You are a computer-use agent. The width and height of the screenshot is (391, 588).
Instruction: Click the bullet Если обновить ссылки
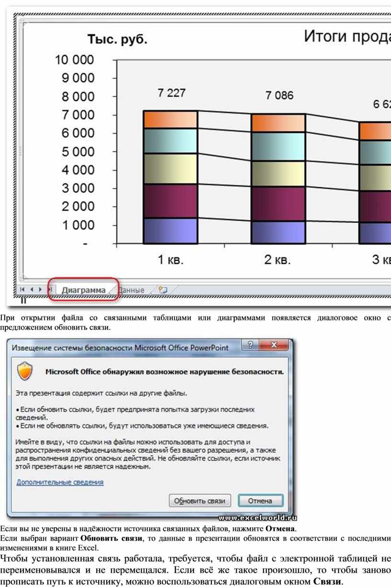pyautogui.click(x=135, y=413)
